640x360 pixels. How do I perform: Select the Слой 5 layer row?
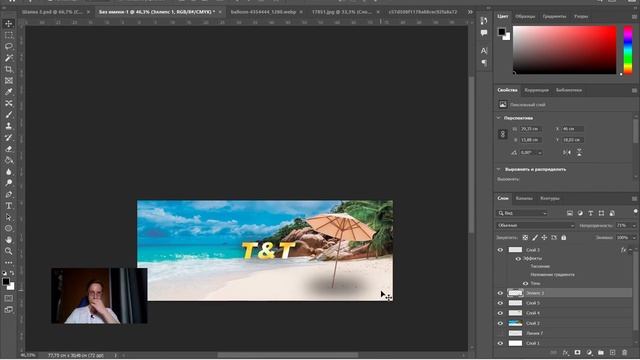tap(564, 303)
